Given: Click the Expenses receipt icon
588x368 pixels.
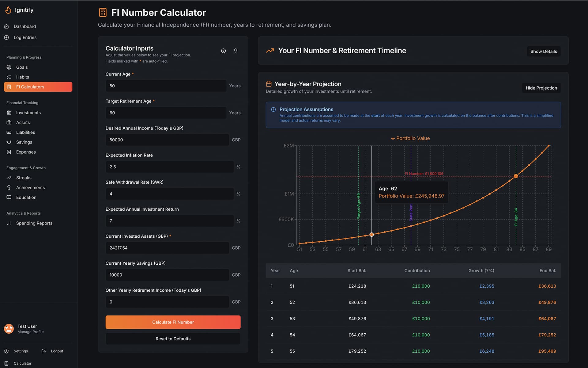Looking at the screenshot, I should coord(9,152).
